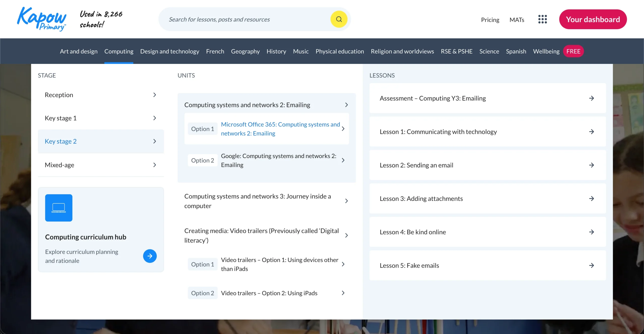
Task: Click arrow icon beside Lesson 5: Fake emails
Action: pos(591,265)
